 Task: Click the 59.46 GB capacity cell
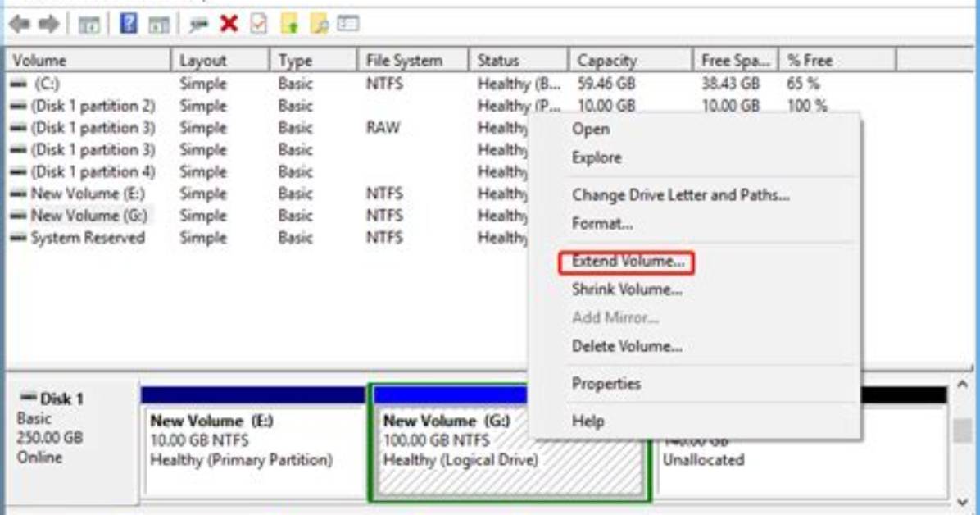click(x=606, y=83)
